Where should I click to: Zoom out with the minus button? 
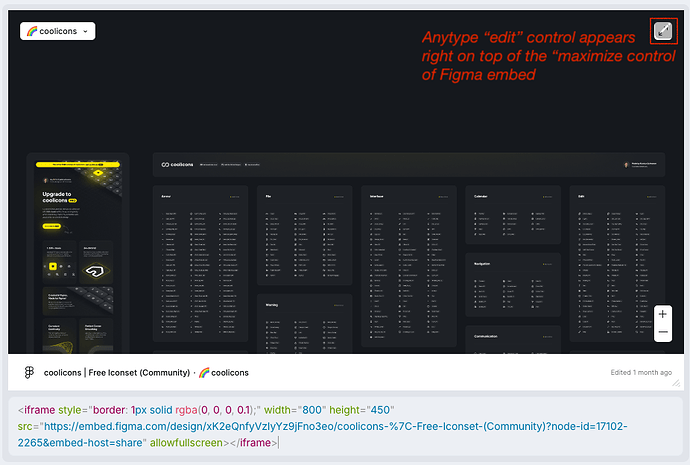click(x=663, y=332)
